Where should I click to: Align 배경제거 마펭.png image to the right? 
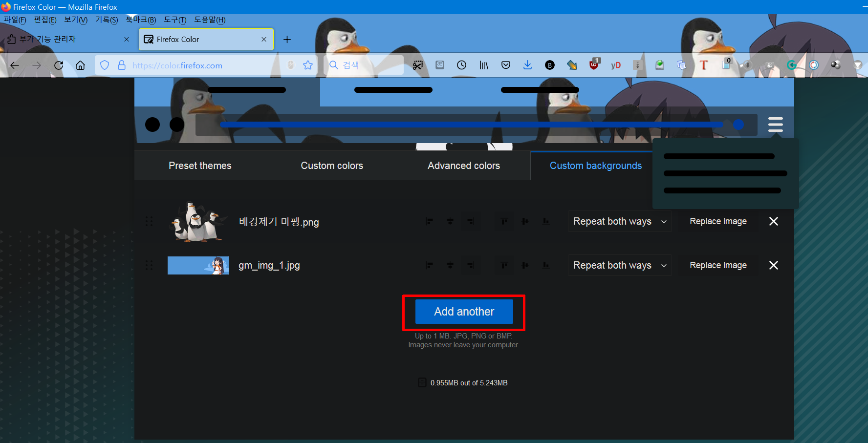(471, 221)
